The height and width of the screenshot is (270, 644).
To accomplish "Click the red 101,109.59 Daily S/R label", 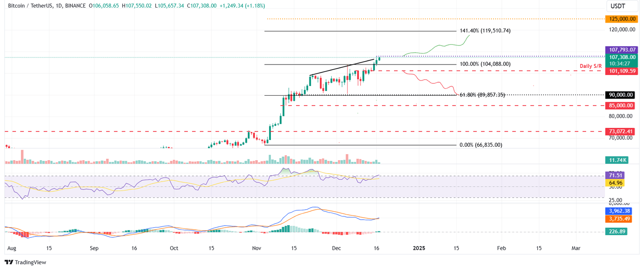I will tap(622, 71).
